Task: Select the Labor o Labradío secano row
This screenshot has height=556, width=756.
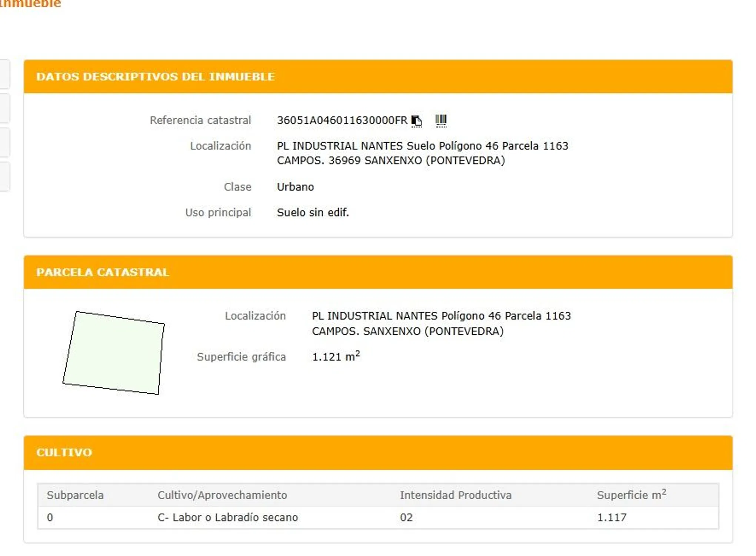Action: (x=227, y=517)
